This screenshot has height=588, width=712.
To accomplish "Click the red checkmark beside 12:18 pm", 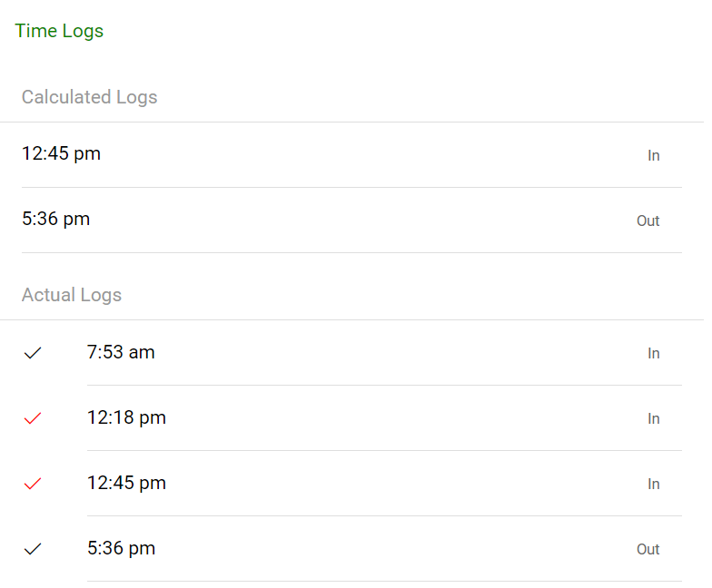I will (x=33, y=418).
